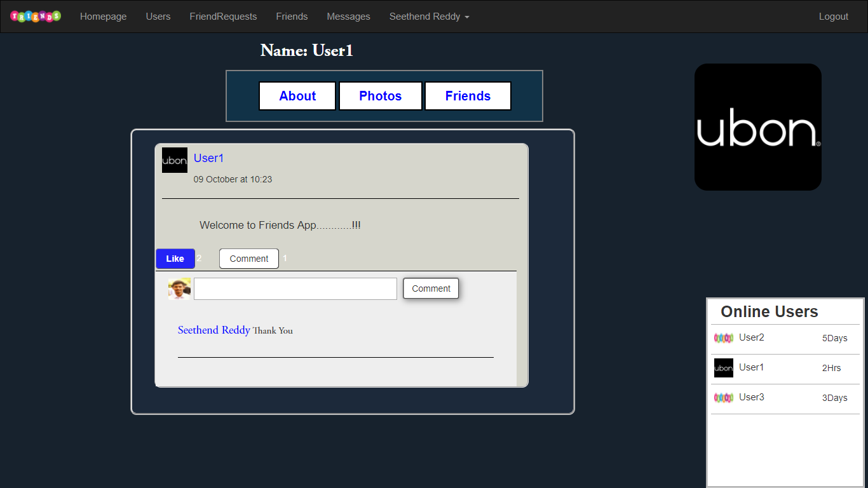Image resolution: width=868 pixels, height=488 pixels.
Task: Click the 3Days status for User3
Action: pyautogui.click(x=835, y=398)
